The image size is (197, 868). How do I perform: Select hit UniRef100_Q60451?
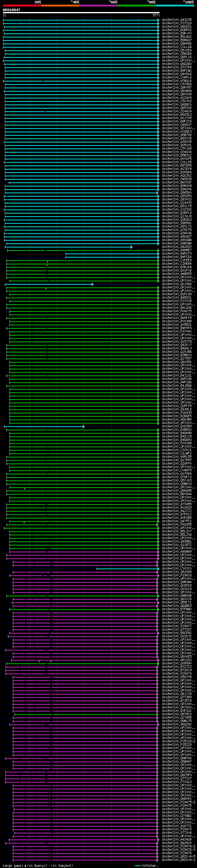177,362
